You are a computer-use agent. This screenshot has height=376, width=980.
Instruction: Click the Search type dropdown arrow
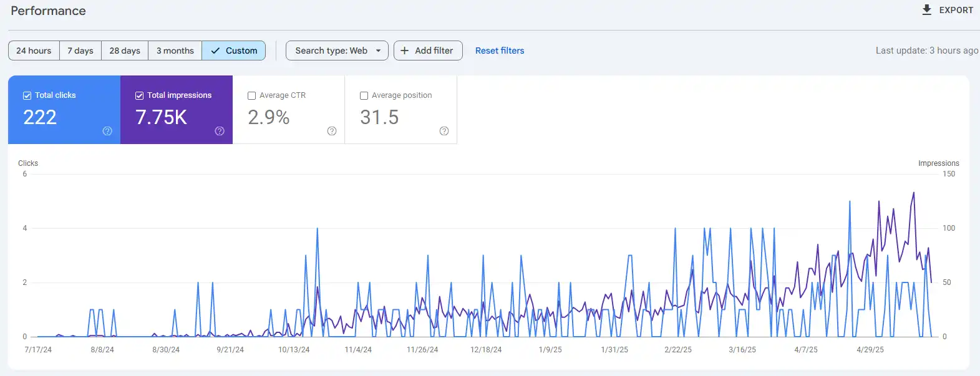[378, 51]
